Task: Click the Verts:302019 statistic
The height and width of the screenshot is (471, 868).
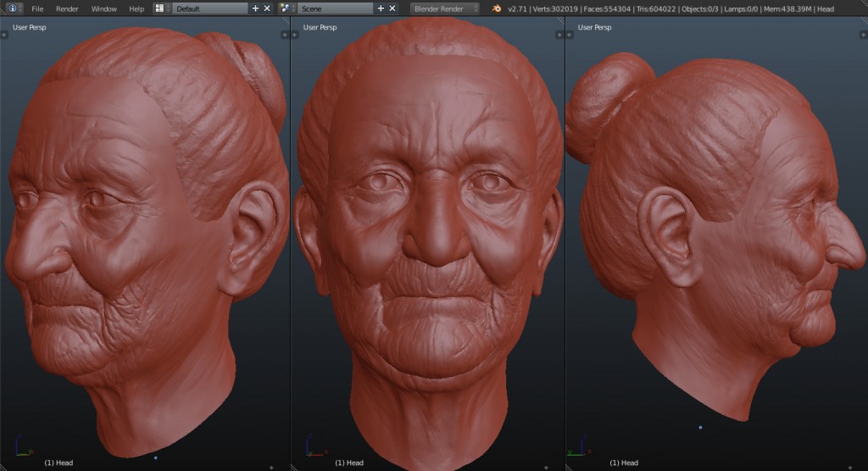Action: click(555, 8)
